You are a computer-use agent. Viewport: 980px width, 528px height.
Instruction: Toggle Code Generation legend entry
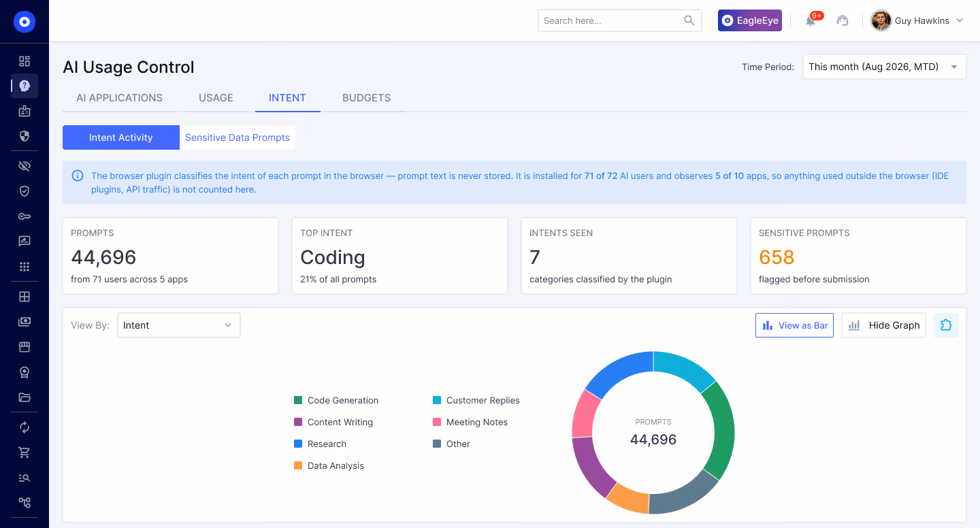click(x=336, y=400)
